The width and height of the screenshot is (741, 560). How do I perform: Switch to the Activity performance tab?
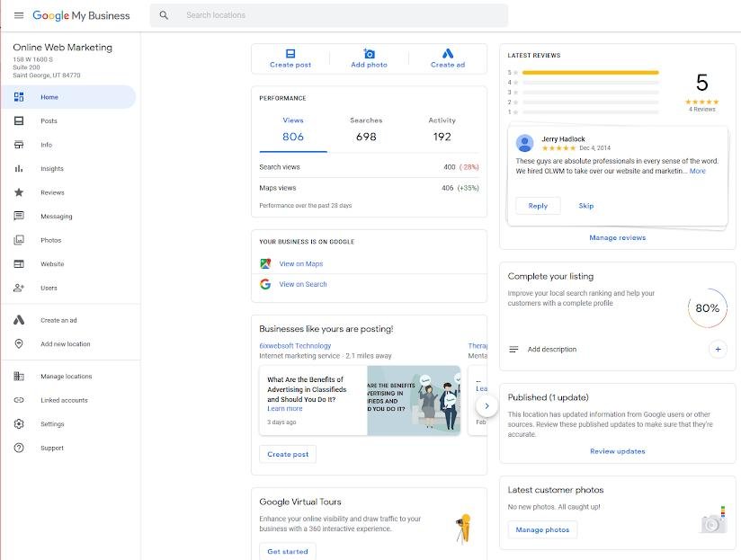[442, 129]
